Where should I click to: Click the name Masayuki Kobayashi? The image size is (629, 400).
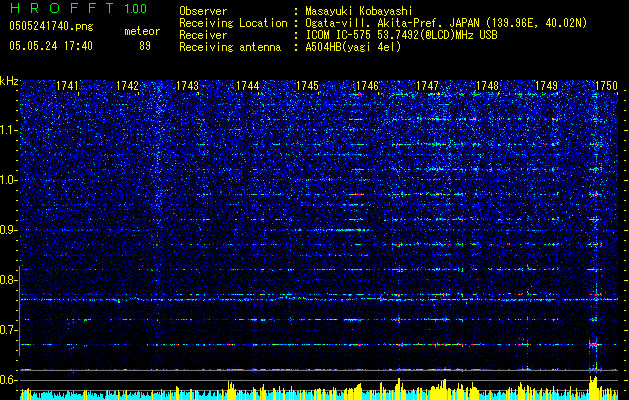coord(359,11)
